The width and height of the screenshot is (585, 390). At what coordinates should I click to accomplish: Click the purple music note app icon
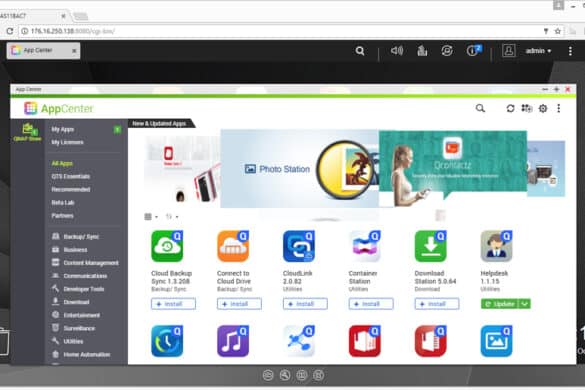[x=233, y=341]
